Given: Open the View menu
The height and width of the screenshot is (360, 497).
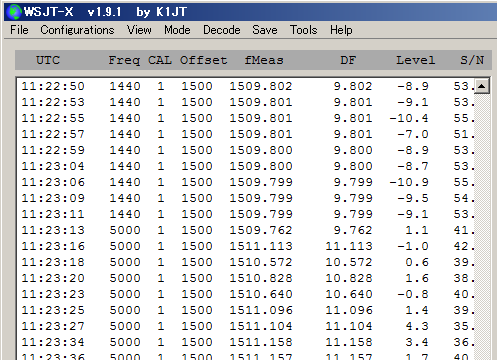Looking at the screenshot, I should pos(139,30).
